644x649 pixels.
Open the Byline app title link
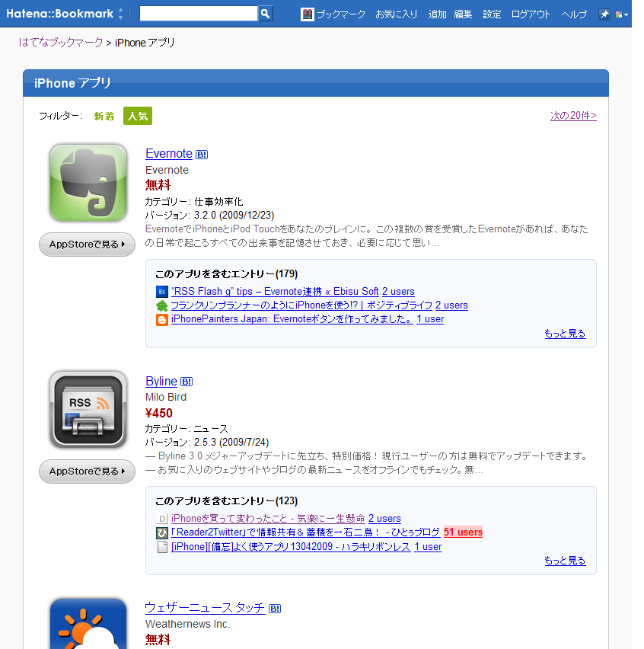[161, 381]
